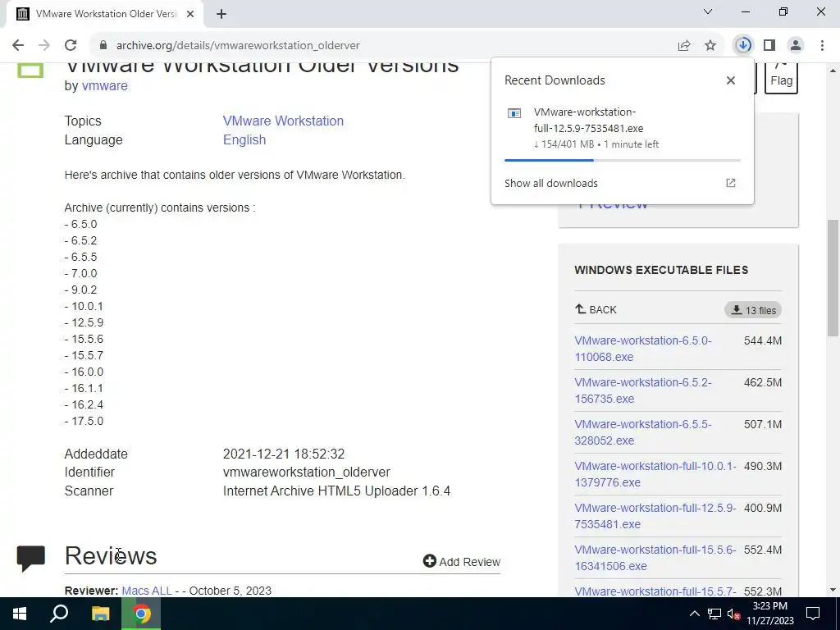This screenshot has width=840, height=630.
Task: Open the English language link
Action: [244, 139]
